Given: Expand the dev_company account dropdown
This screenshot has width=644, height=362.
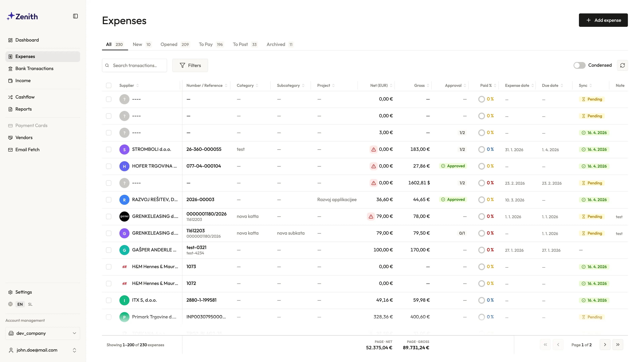Looking at the screenshot, I should click(x=43, y=333).
